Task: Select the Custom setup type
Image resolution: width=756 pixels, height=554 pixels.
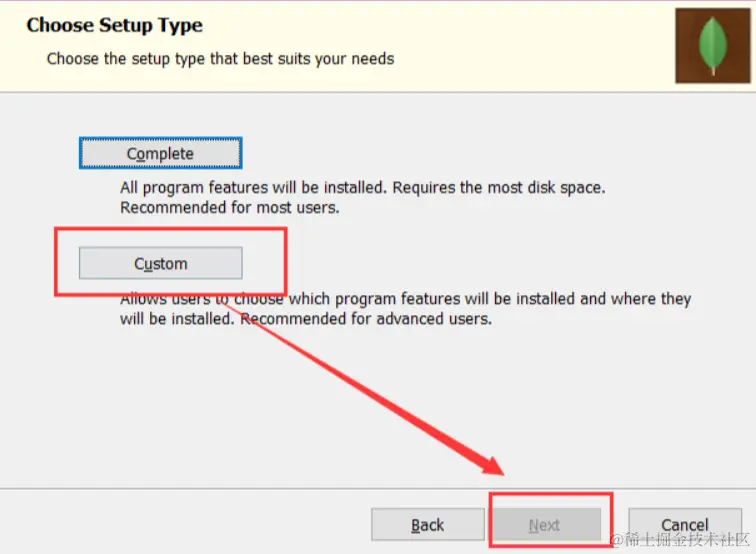Action: click(x=160, y=263)
